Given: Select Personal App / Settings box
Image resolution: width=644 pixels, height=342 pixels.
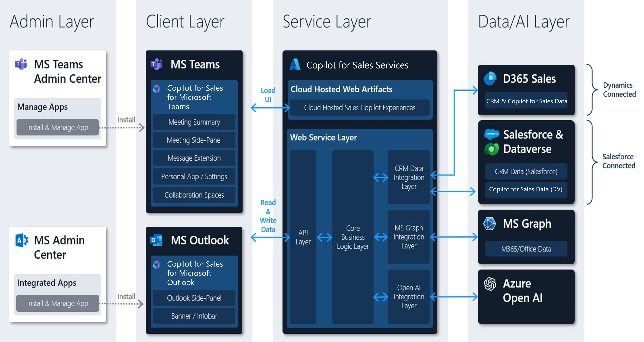Looking at the screenshot, I should point(194,176).
